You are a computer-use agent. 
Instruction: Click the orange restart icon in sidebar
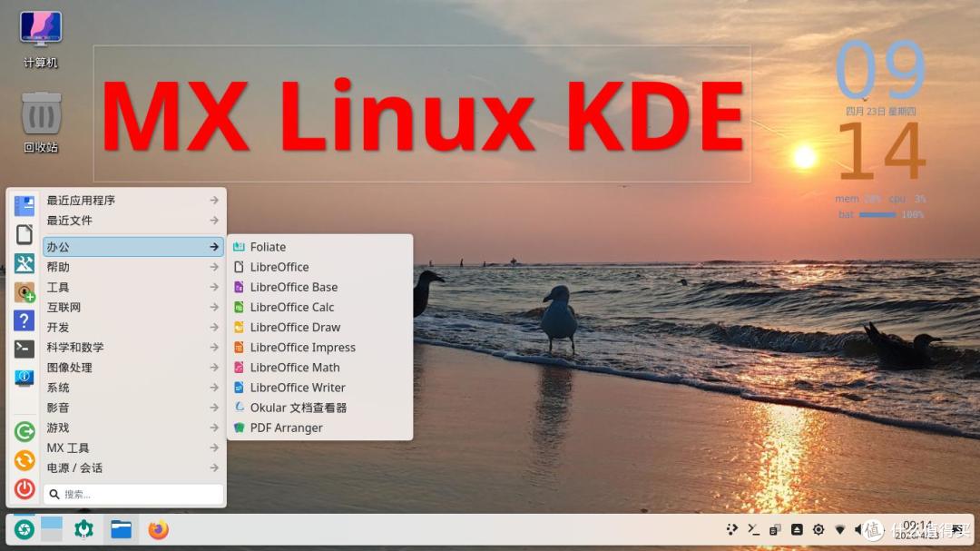click(x=24, y=460)
